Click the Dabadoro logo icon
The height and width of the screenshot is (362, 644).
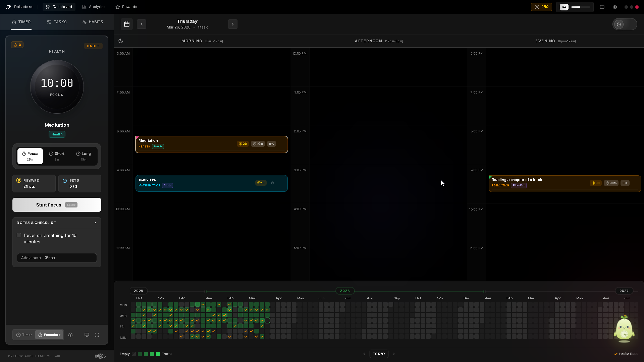(x=8, y=7)
